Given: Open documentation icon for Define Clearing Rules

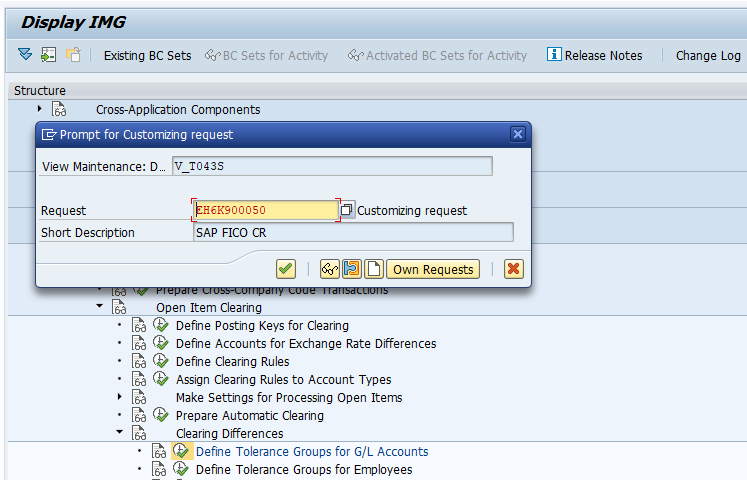Looking at the screenshot, I should click(x=139, y=361).
